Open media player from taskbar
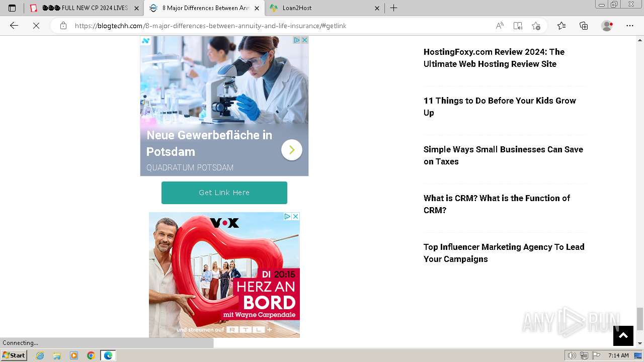The height and width of the screenshot is (362, 644). tap(74, 355)
